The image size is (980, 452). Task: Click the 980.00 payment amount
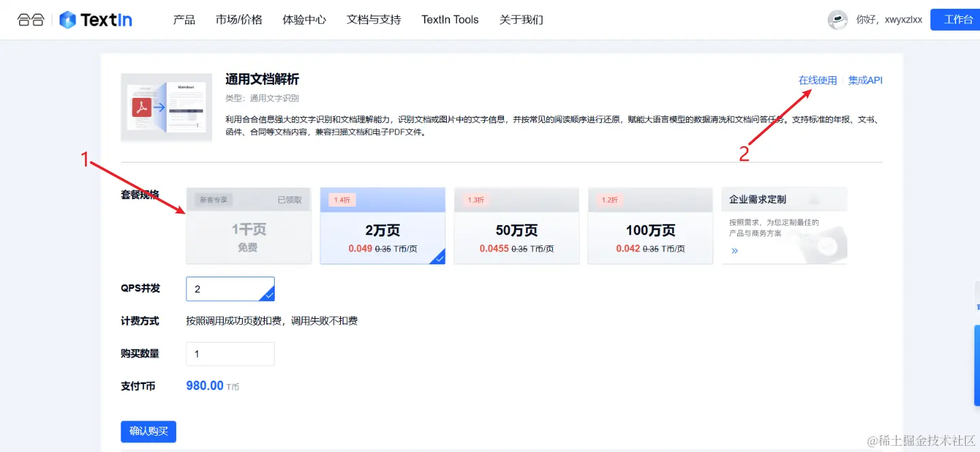[205, 386]
